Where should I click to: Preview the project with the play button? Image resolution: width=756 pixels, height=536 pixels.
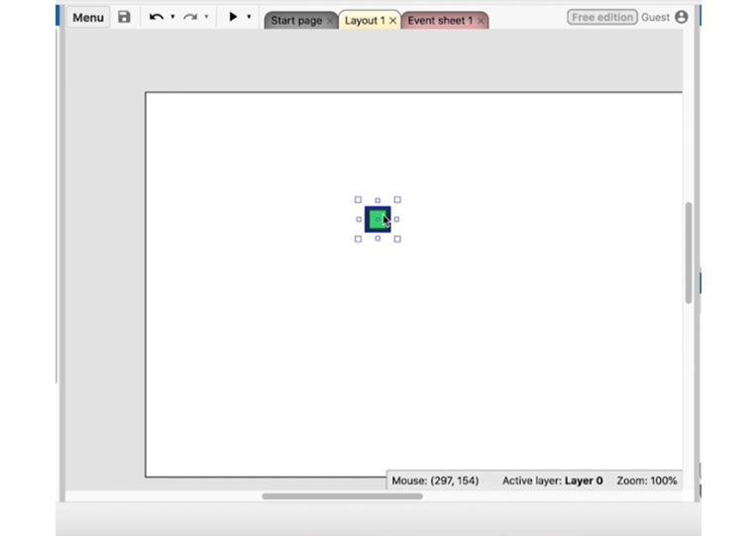pos(233,17)
